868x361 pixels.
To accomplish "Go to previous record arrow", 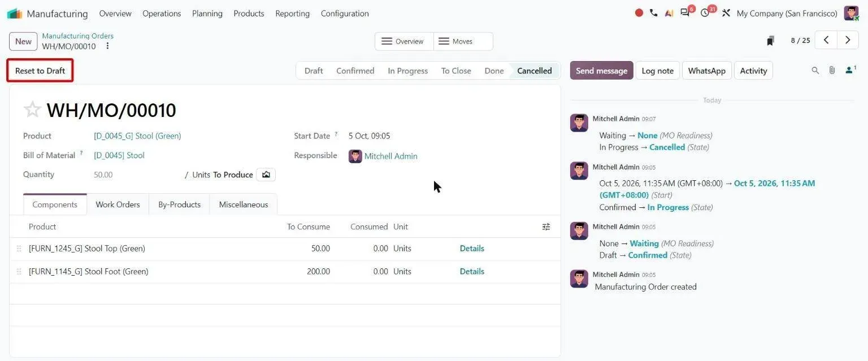I will click(826, 40).
